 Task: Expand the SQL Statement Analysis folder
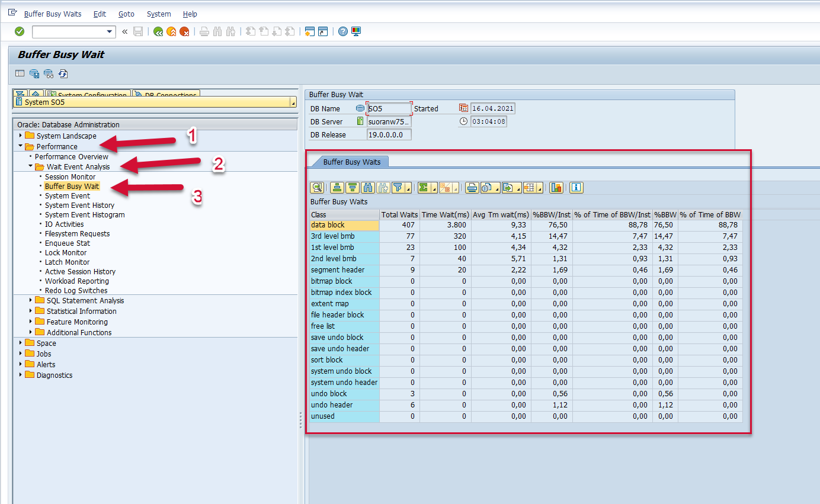pos(31,300)
